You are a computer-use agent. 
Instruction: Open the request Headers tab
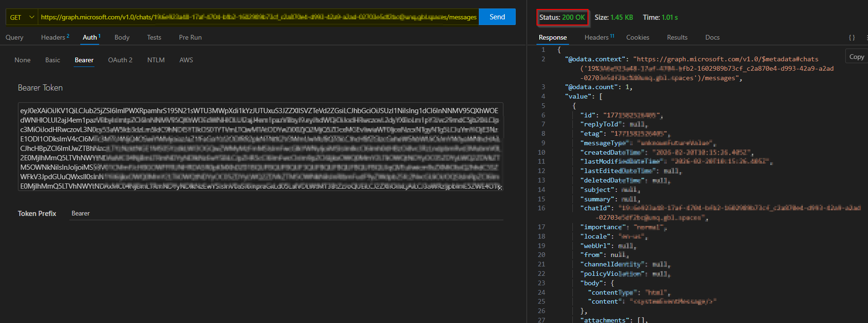[x=55, y=37]
